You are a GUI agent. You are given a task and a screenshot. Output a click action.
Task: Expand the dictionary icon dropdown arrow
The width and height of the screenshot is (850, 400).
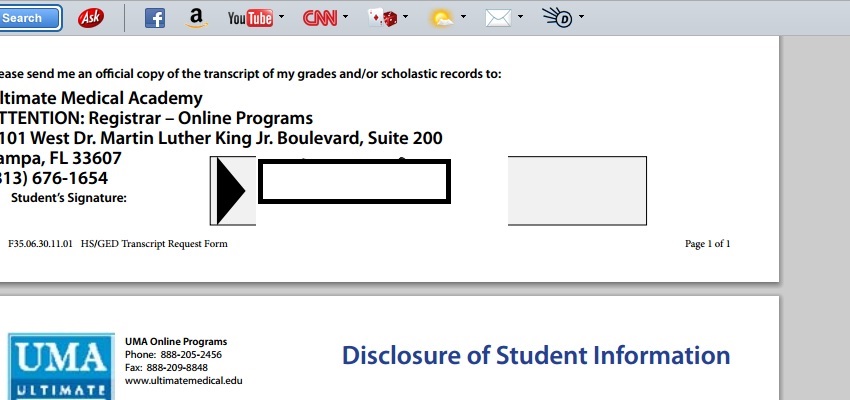[x=581, y=16]
